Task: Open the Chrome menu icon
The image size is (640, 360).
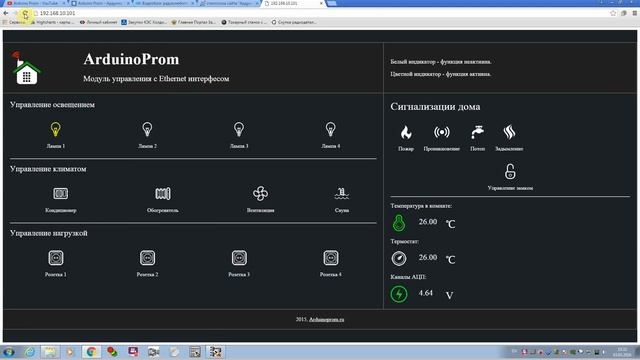Action: click(x=634, y=13)
